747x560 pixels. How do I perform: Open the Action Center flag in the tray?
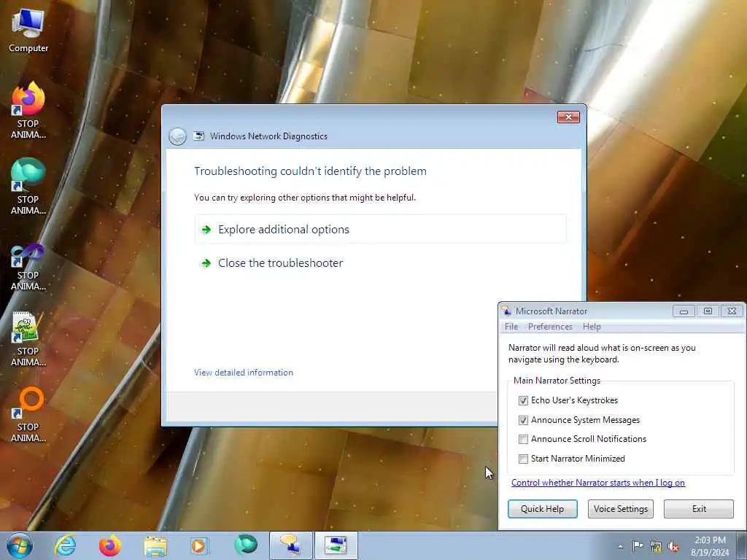638,546
